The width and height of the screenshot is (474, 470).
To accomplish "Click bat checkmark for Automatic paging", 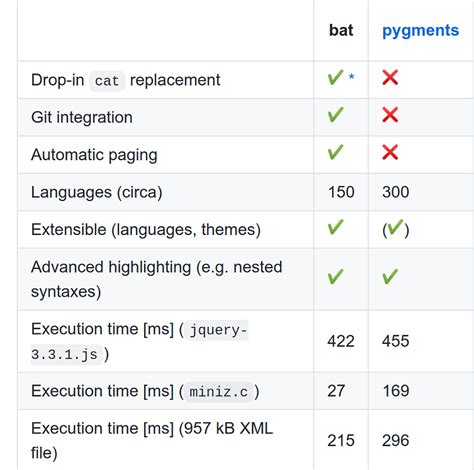I will coord(335,152).
